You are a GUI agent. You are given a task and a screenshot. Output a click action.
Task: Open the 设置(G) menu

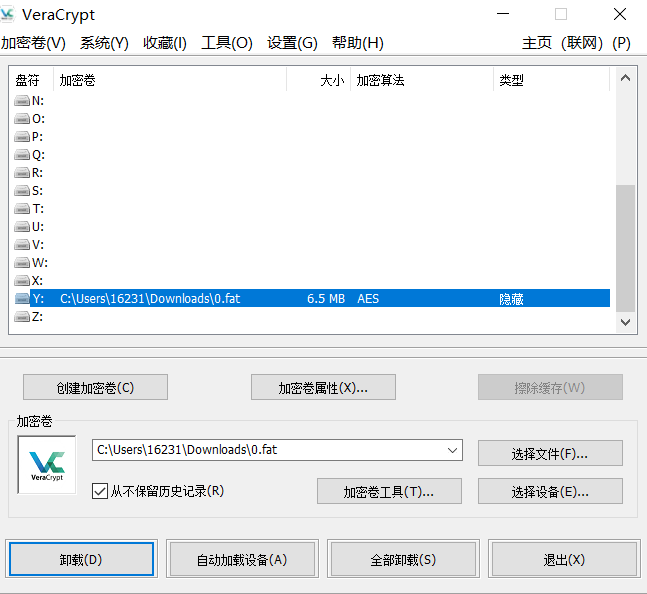[292, 43]
